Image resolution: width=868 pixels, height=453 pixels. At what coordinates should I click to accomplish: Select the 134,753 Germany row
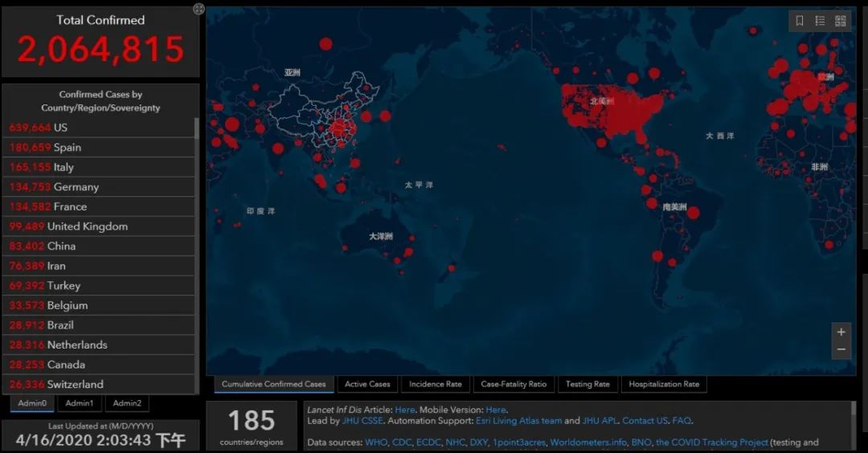pos(99,187)
